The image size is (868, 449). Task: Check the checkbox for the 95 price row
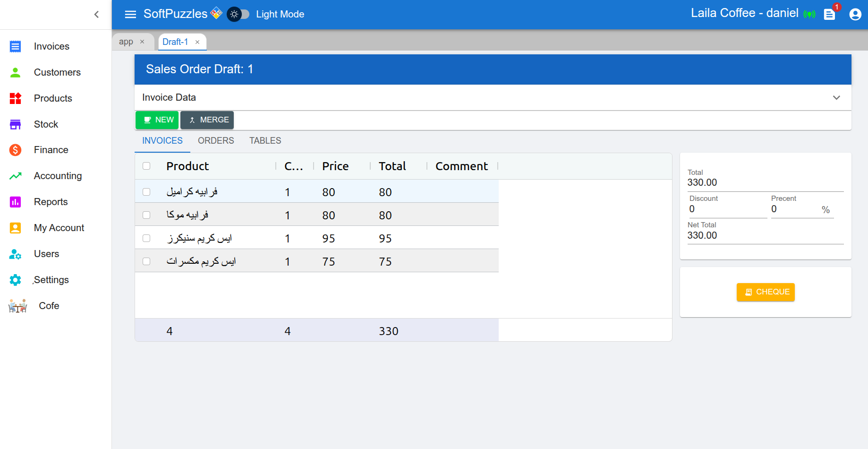coord(146,238)
